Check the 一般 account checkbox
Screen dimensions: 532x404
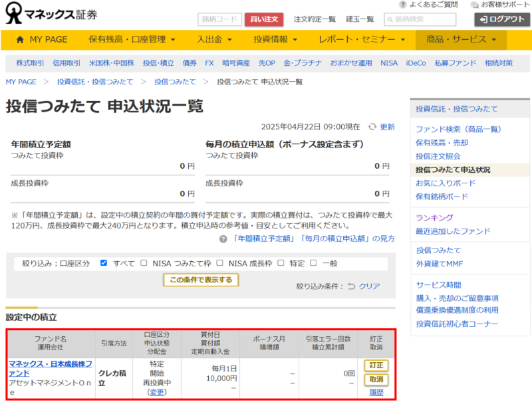click(x=313, y=263)
